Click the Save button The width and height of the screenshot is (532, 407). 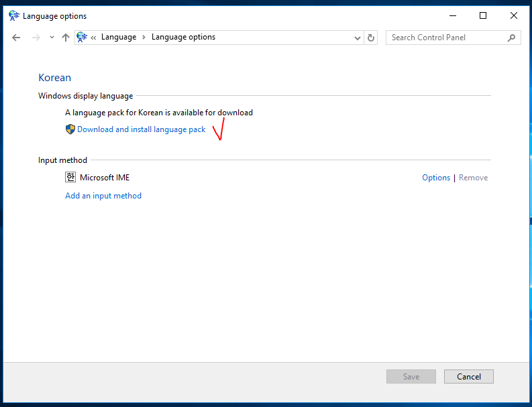pyautogui.click(x=411, y=376)
